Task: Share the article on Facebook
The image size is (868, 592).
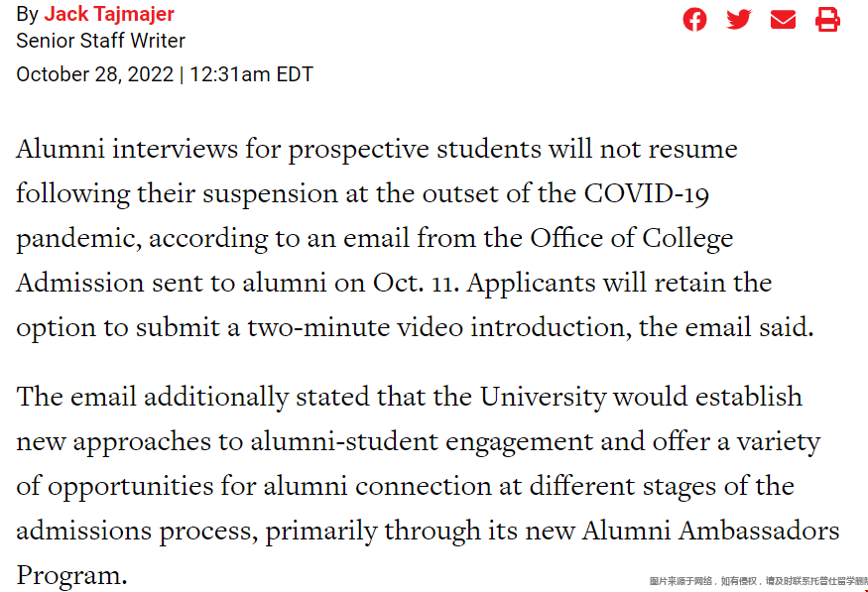Action: click(x=694, y=20)
